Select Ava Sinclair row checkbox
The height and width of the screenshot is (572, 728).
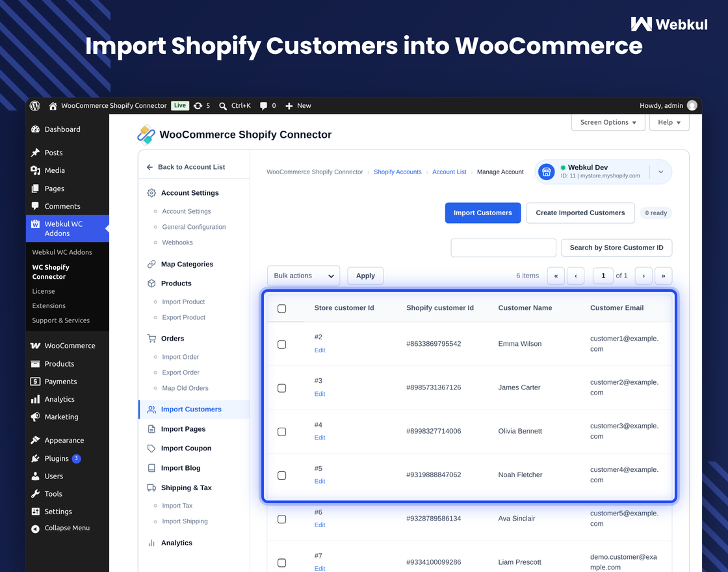pos(282,519)
